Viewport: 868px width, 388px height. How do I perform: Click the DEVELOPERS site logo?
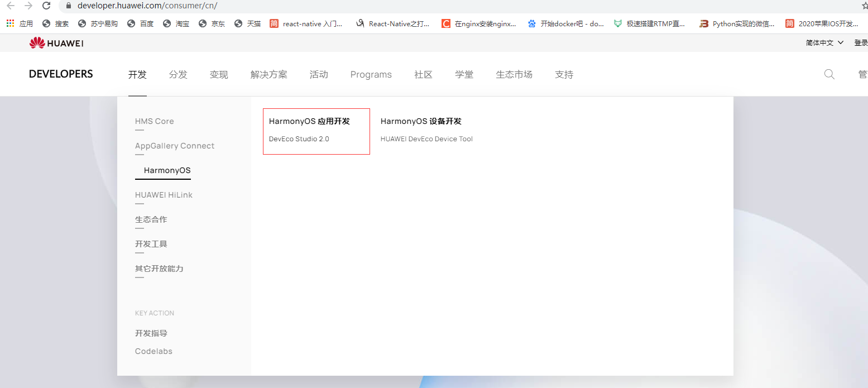pyautogui.click(x=61, y=74)
